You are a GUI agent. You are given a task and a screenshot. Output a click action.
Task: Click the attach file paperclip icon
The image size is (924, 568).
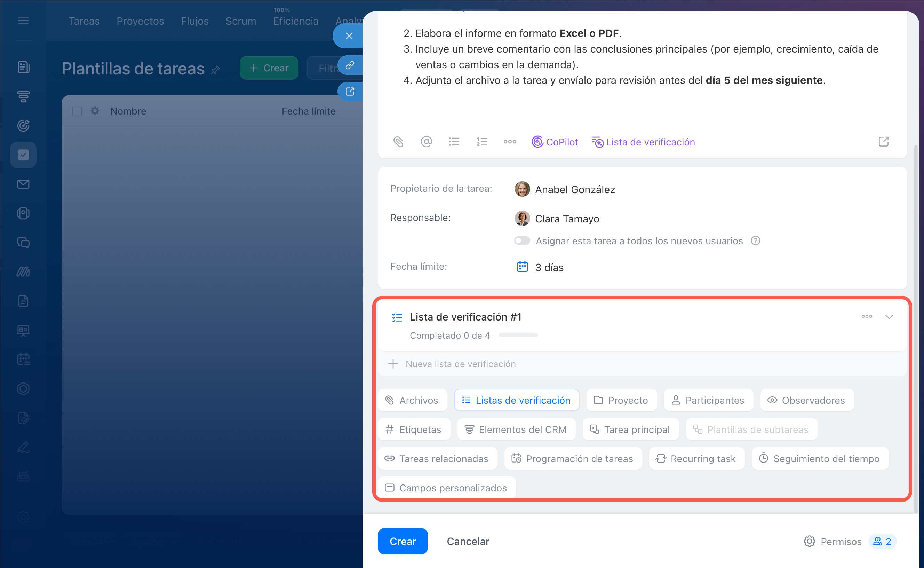pos(398,142)
